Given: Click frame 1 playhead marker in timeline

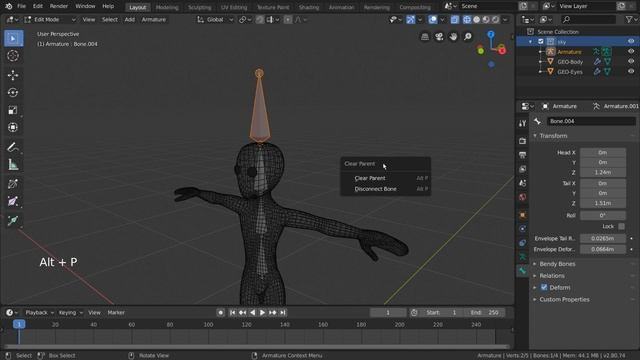Looking at the screenshot, I should (x=19, y=324).
